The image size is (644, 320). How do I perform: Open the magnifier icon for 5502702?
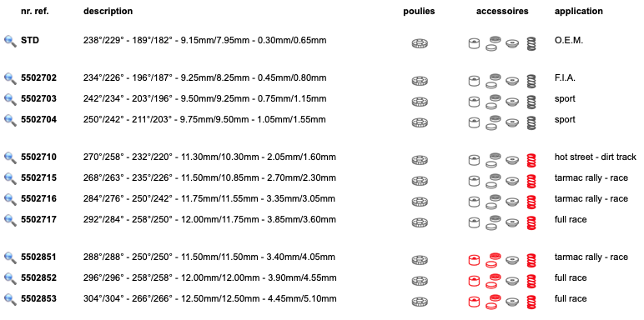(10, 78)
